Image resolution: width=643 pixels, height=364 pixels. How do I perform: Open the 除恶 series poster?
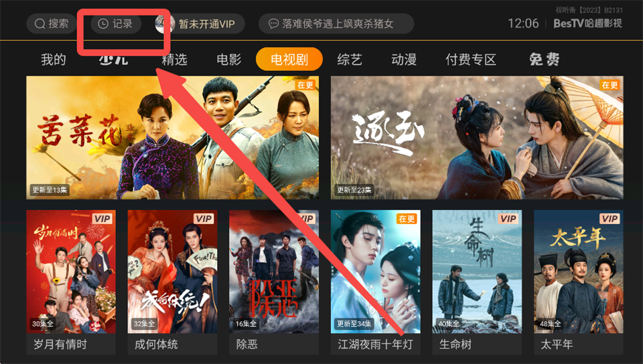coord(274,282)
